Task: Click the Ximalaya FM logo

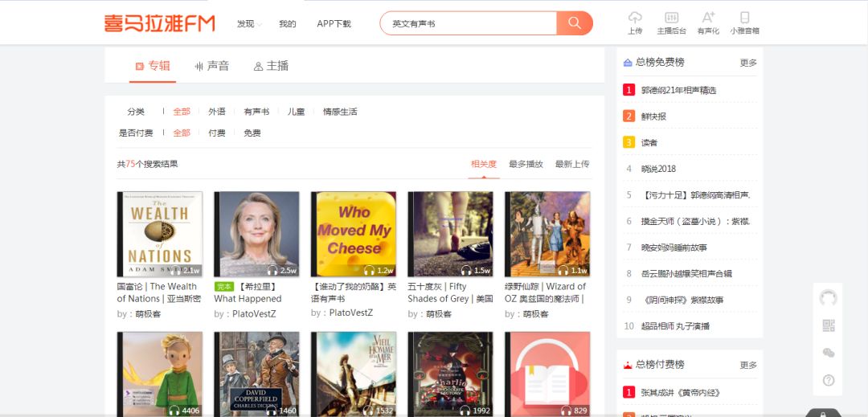Action: point(159,23)
